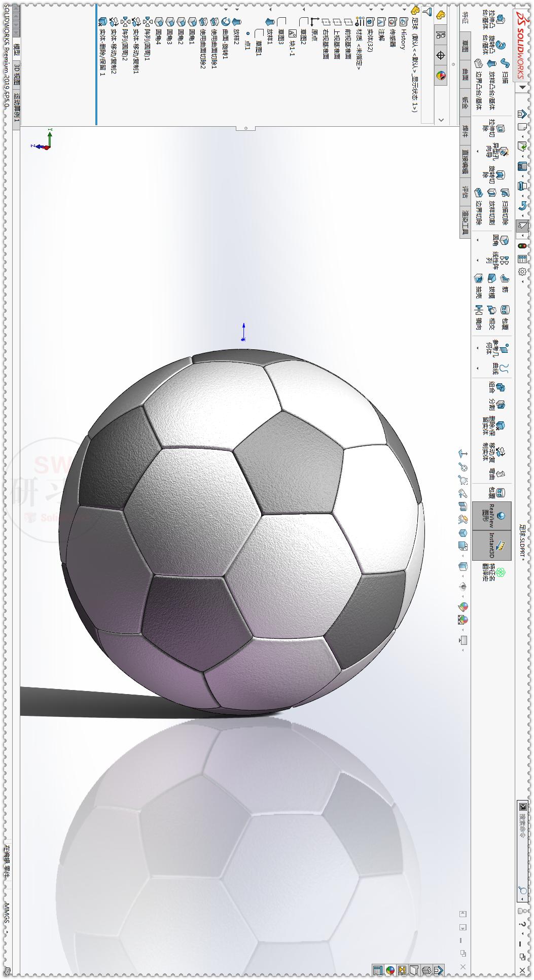Click the 组合 combine bodies tool
The width and height of the screenshot is (534, 980).
click(496, 388)
